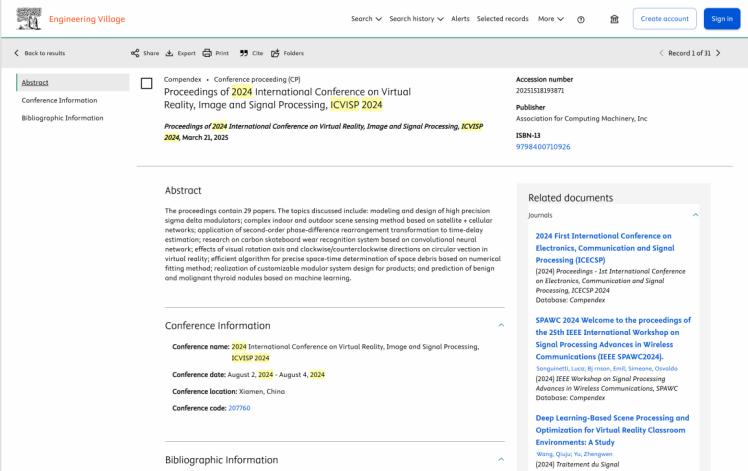
Task: Open the Folders icon
Action: point(275,53)
